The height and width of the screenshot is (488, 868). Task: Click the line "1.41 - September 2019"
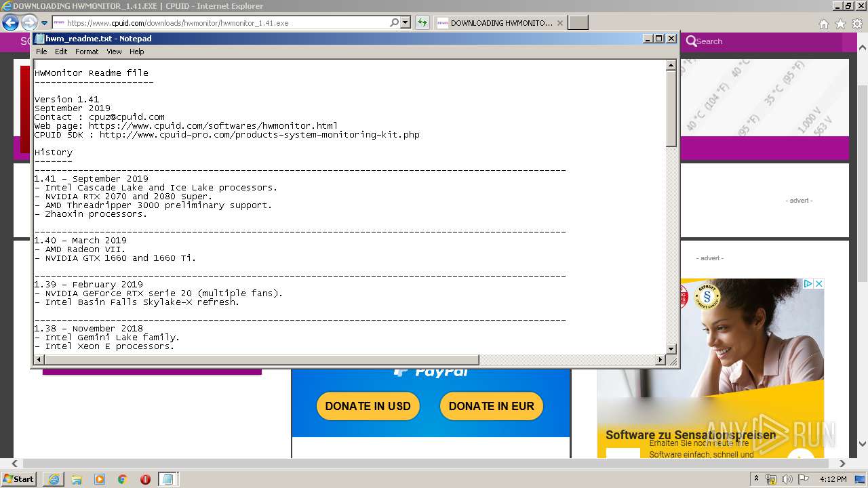click(x=92, y=179)
